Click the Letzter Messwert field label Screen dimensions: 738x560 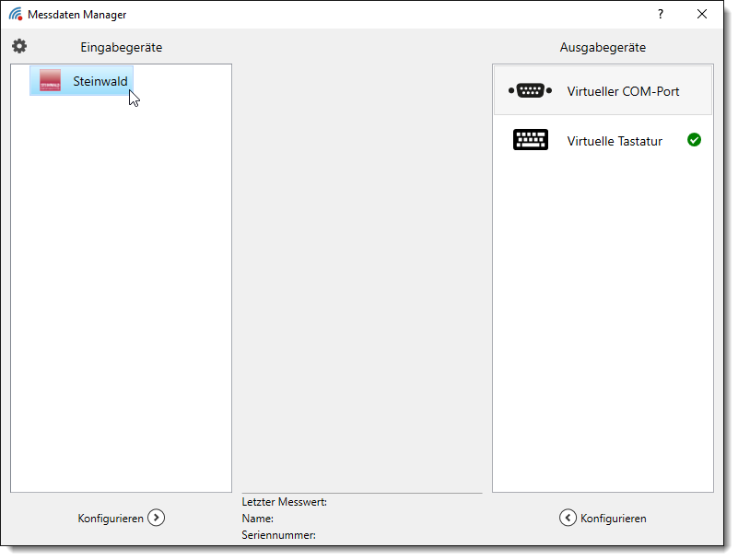(284, 502)
